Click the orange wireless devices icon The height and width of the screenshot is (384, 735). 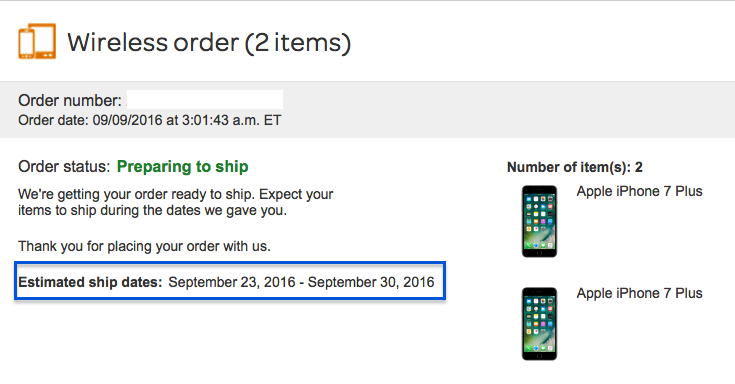[37, 41]
